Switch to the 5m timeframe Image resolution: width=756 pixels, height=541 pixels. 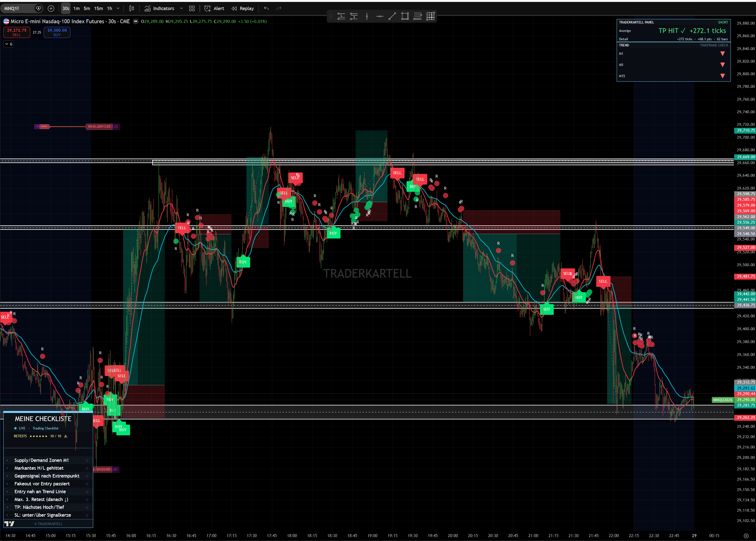[x=87, y=8]
